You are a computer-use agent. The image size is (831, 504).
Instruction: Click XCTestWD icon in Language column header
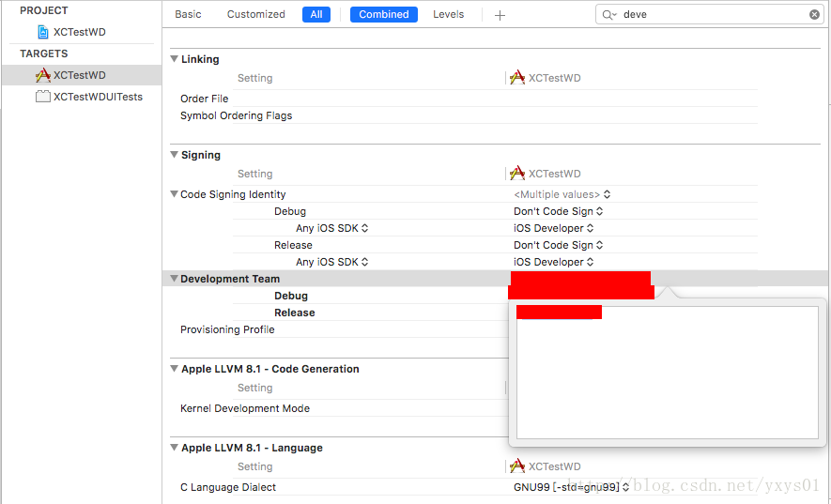pos(517,466)
